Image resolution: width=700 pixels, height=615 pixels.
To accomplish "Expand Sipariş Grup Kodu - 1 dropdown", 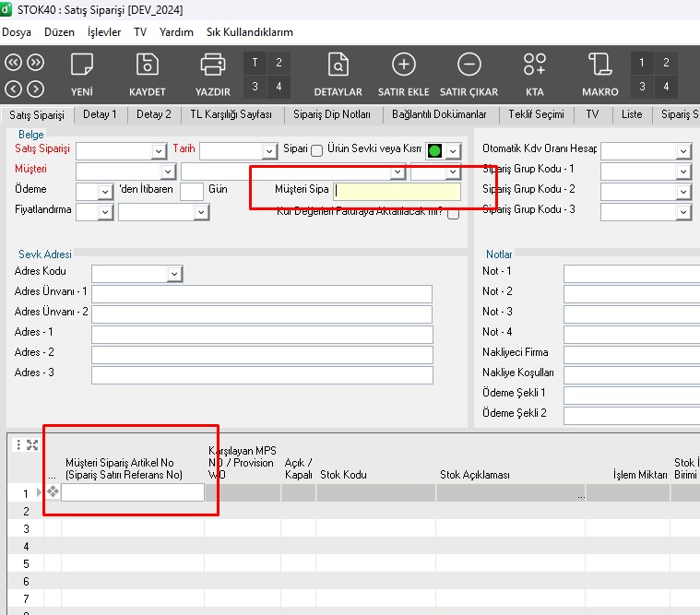I will coord(682,171).
